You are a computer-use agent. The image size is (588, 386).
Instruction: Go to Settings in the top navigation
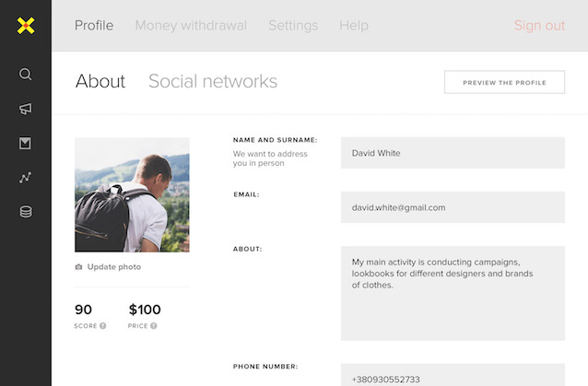point(293,26)
